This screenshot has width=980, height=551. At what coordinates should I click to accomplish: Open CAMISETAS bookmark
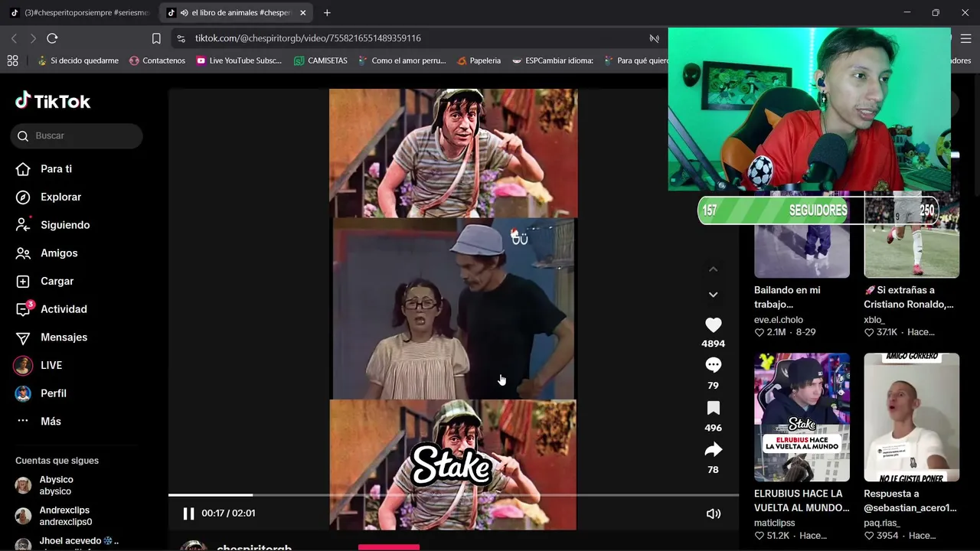pyautogui.click(x=321, y=60)
